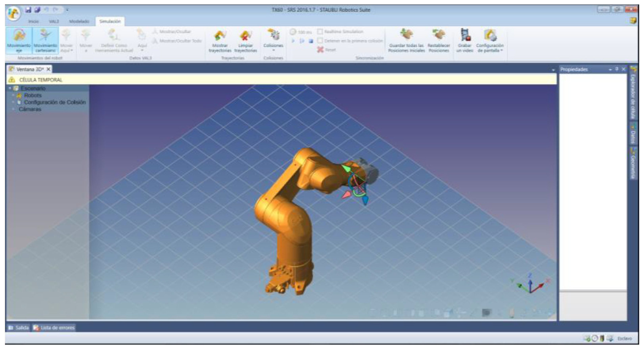
Task: Click the Reset button in Sincronización
Action: (x=327, y=50)
